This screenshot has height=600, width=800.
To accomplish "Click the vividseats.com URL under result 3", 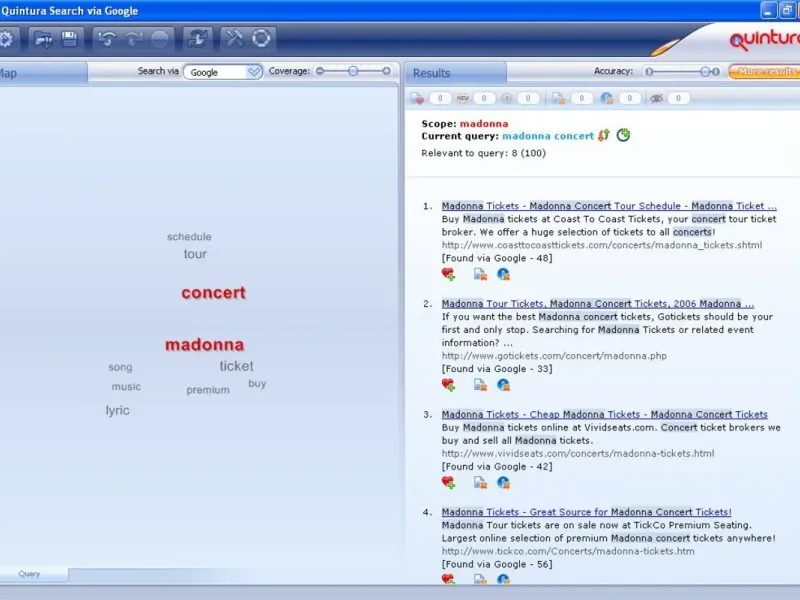I will tap(578, 453).
